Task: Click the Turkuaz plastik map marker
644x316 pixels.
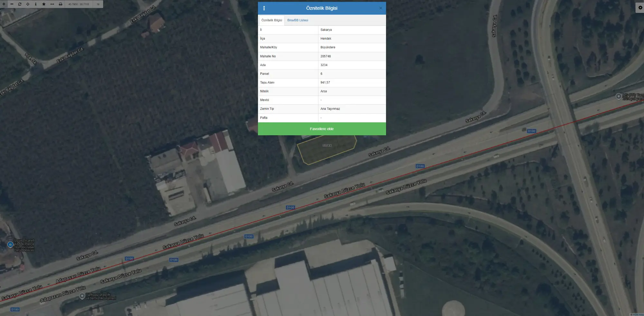Action: pyautogui.click(x=82, y=296)
